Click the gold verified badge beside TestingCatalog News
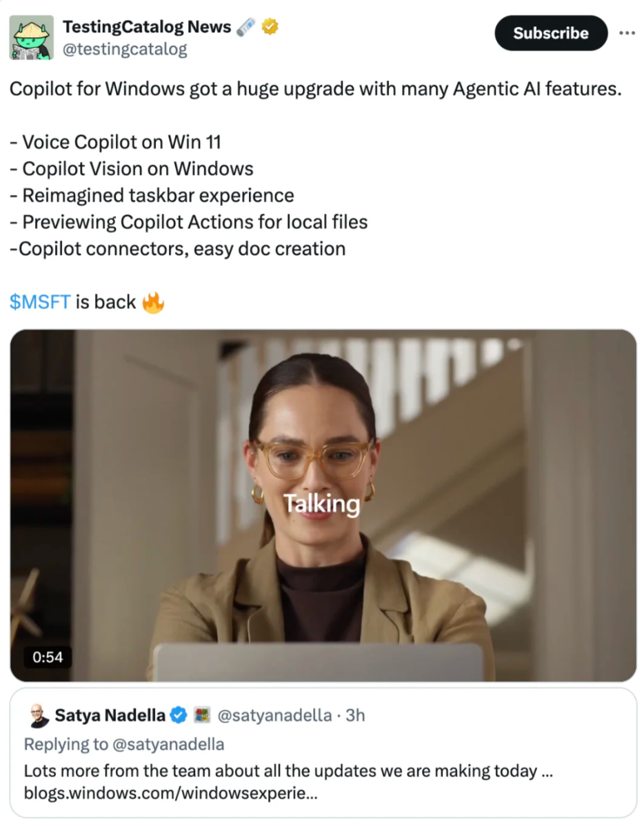 pos(270,27)
